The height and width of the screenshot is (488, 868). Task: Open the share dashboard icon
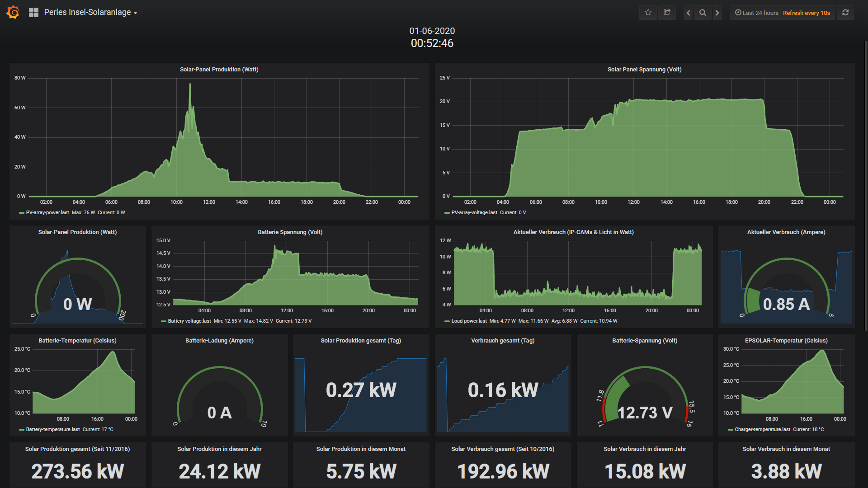coord(667,13)
